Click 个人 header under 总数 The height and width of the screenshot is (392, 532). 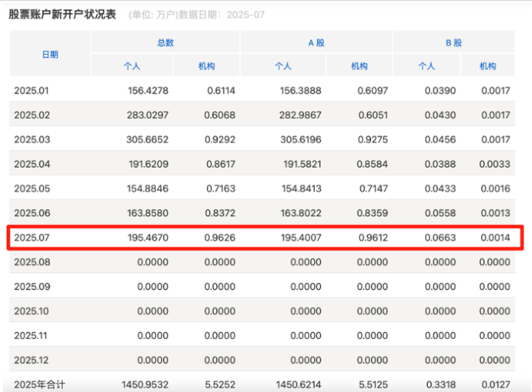pos(132,66)
